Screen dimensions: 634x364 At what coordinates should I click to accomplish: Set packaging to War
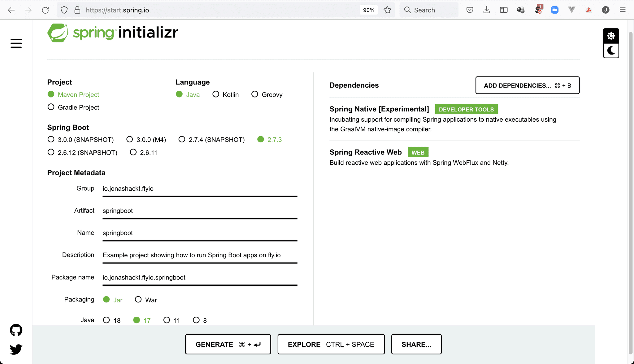click(138, 300)
